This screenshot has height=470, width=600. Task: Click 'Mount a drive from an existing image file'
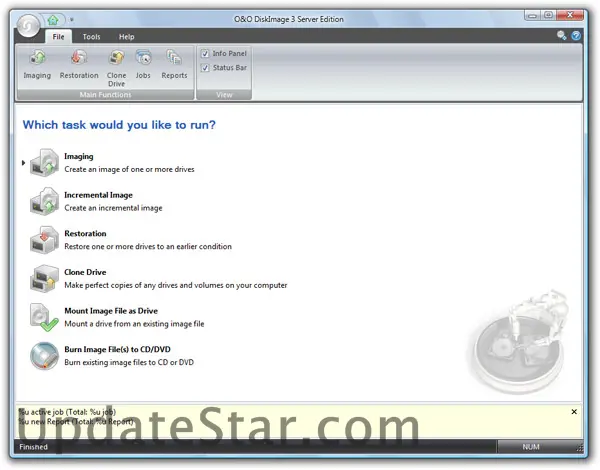[134, 324]
